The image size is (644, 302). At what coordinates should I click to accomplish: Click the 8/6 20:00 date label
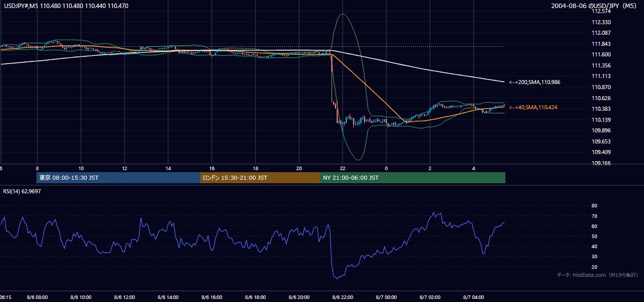pyautogui.click(x=299, y=297)
